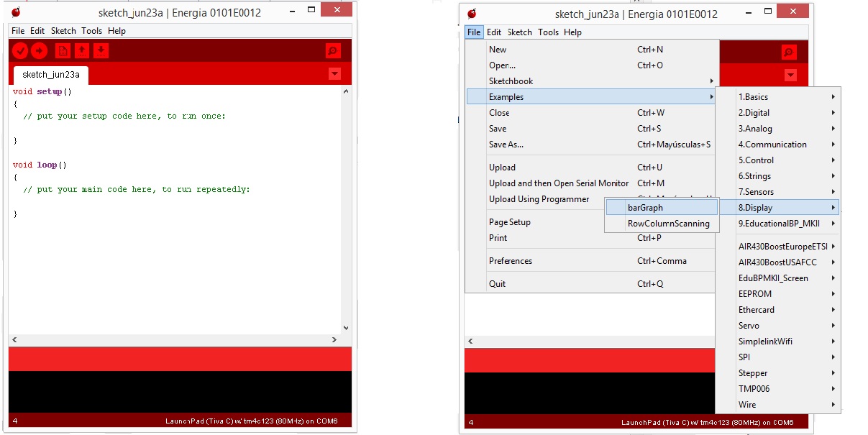Image resolution: width=868 pixels, height=435 pixels.
Task: Click horizontal scrollbar right arrow in left editor
Action: pos(334,339)
